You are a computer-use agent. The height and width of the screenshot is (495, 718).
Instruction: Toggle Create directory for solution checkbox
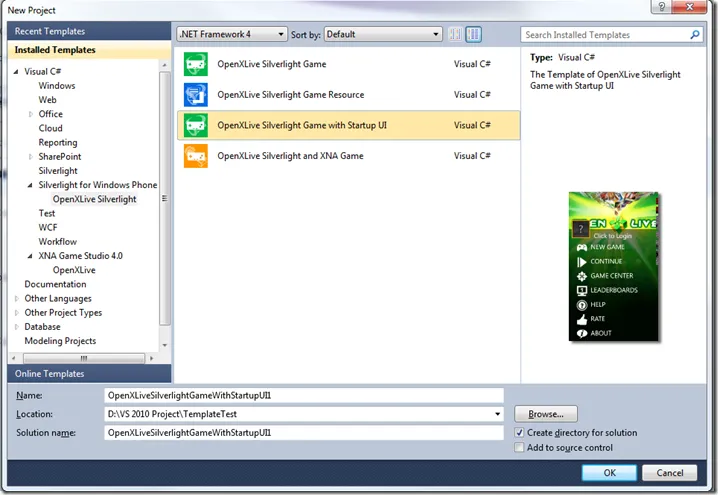pyautogui.click(x=519, y=433)
